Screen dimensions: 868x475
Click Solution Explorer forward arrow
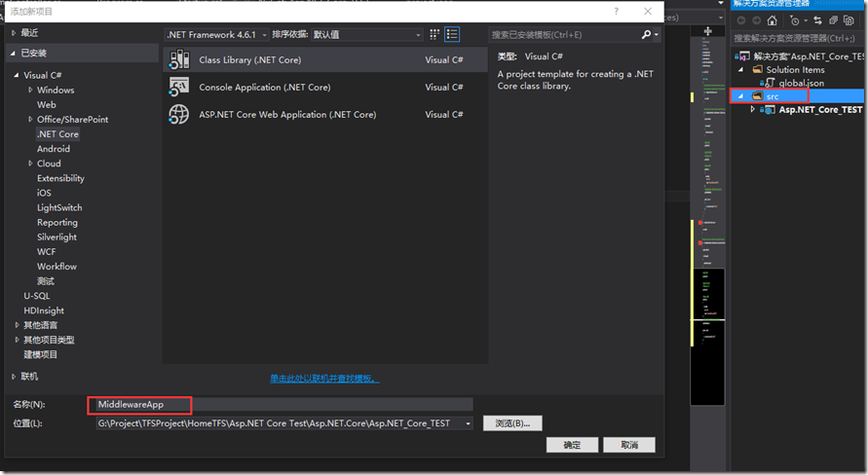point(756,20)
